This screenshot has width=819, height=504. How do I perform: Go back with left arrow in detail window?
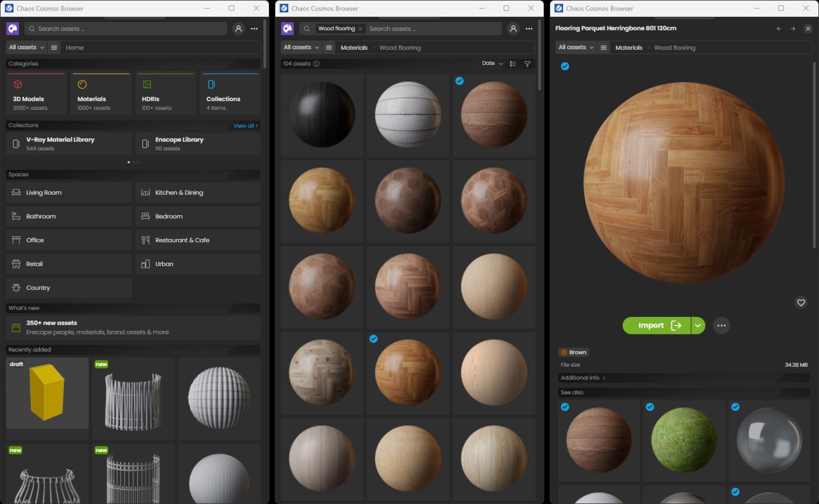click(x=779, y=29)
